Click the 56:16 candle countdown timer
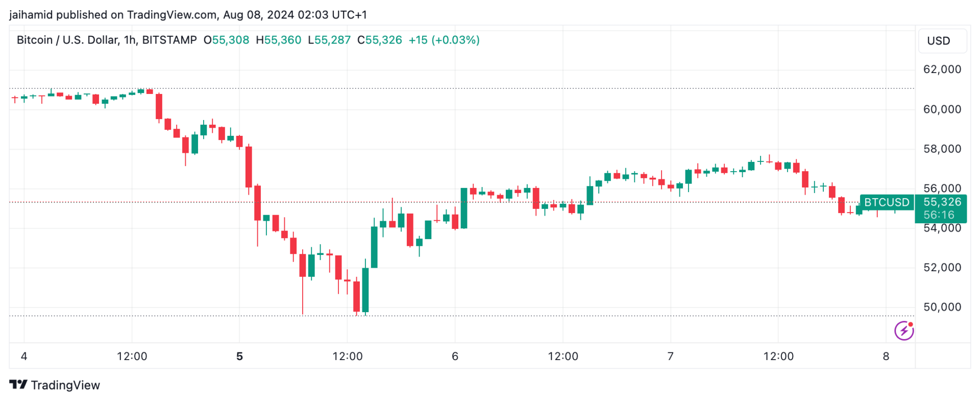The width and height of the screenshot is (980, 401). (939, 215)
